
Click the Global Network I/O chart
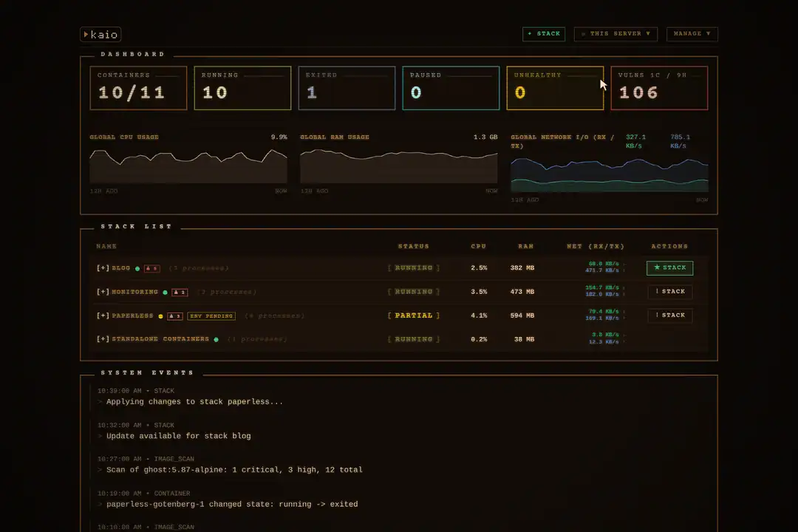tap(610, 174)
